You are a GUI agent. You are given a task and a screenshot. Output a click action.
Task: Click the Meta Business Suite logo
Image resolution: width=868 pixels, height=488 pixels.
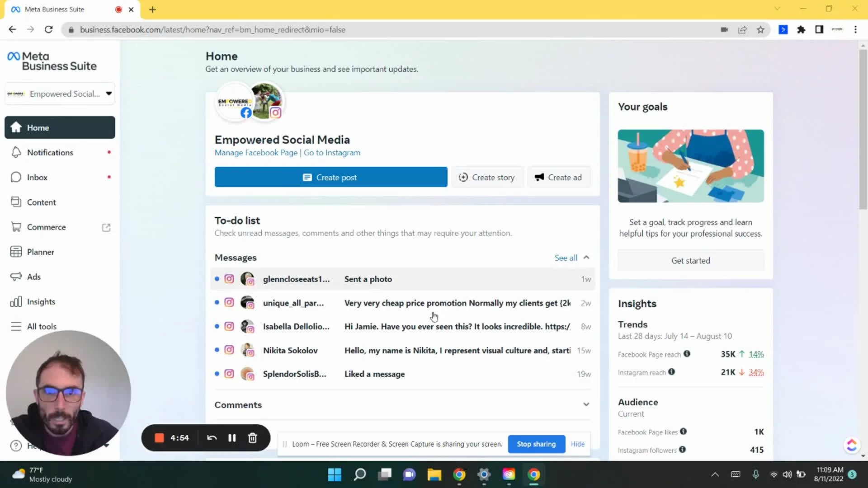pos(52,61)
